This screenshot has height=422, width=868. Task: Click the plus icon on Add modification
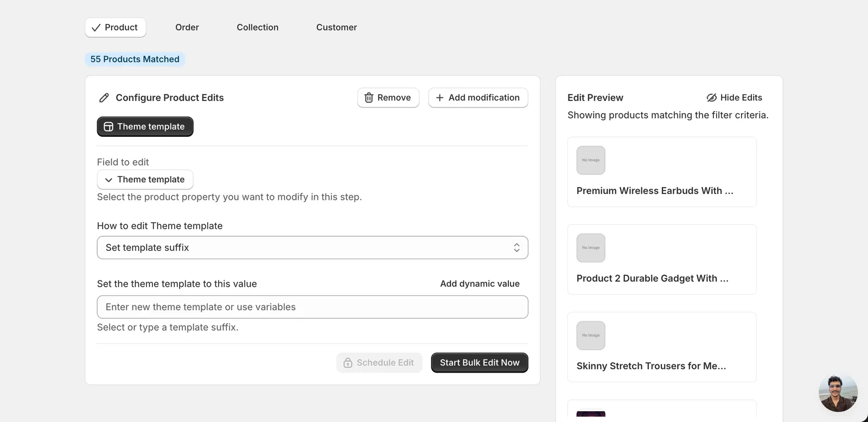[440, 98]
